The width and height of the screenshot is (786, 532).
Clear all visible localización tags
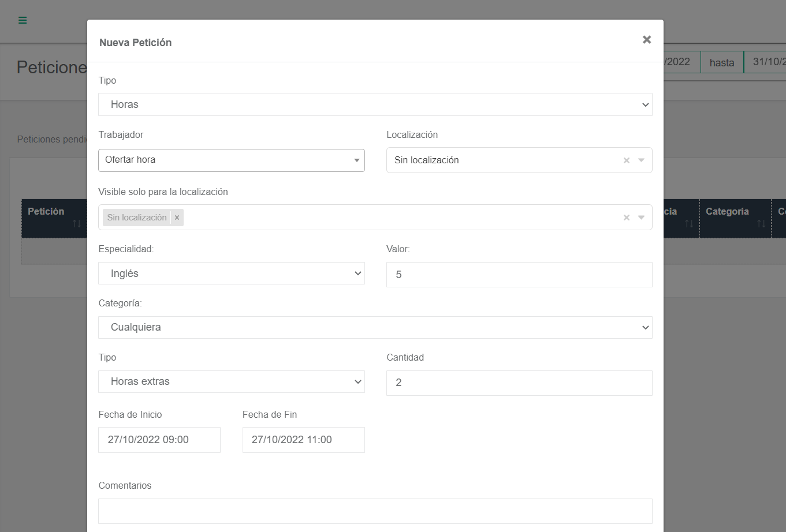(x=626, y=218)
